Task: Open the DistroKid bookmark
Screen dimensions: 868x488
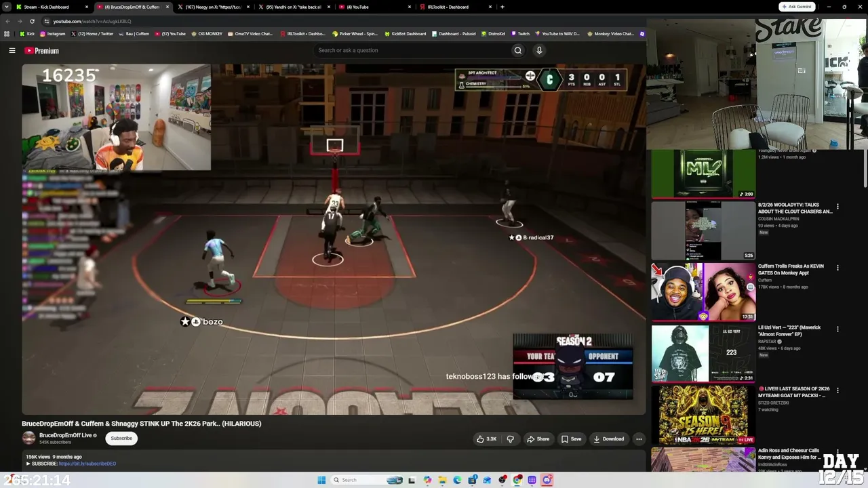Action: (x=492, y=33)
